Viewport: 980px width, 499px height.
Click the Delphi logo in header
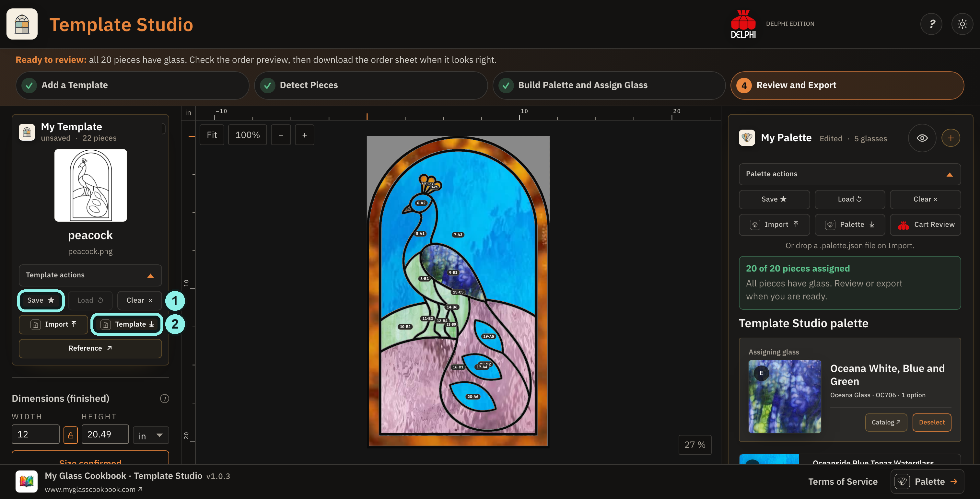[743, 24]
